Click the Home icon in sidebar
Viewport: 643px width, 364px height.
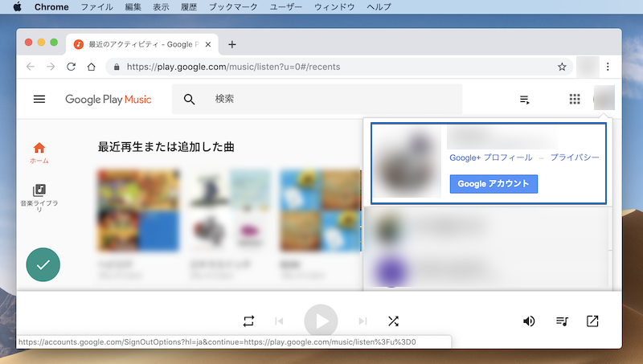[39, 149]
